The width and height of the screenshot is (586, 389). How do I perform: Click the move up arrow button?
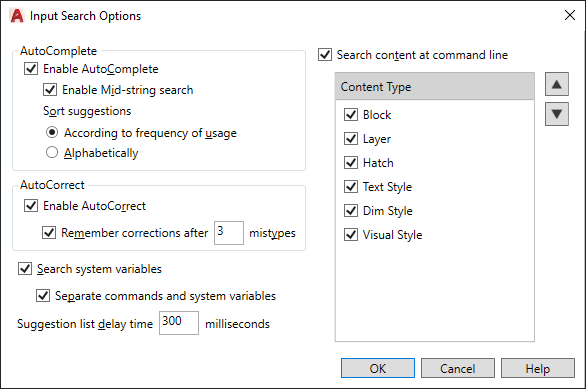pos(556,84)
